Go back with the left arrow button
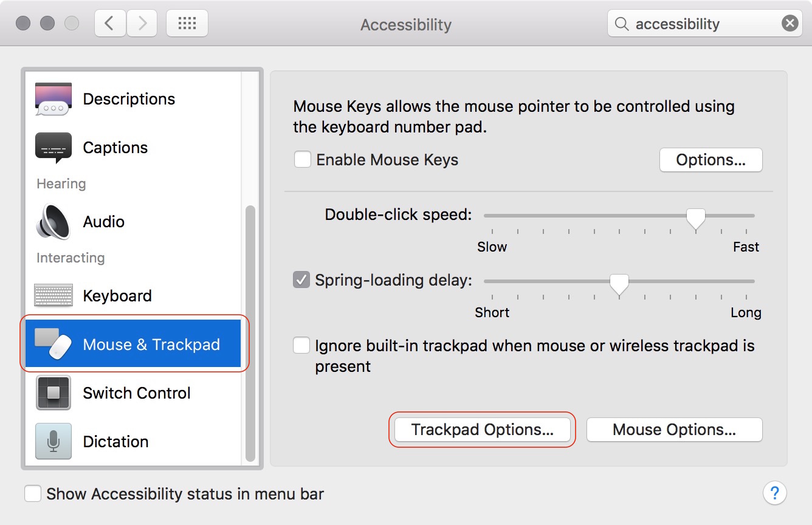The width and height of the screenshot is (812, 525). pos(110,24)
